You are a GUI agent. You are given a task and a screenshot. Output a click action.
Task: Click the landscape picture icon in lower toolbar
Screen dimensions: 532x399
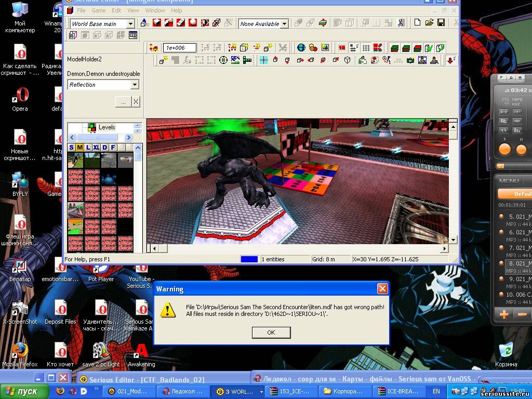[235, 61]
